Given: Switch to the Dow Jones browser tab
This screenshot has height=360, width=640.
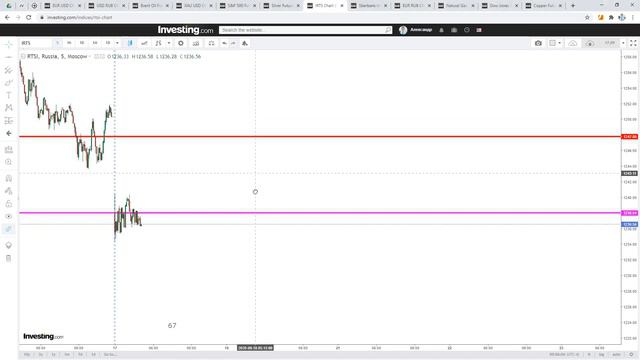Looking at the screenshot, I should pyautogui.click(x=500, y=6).
